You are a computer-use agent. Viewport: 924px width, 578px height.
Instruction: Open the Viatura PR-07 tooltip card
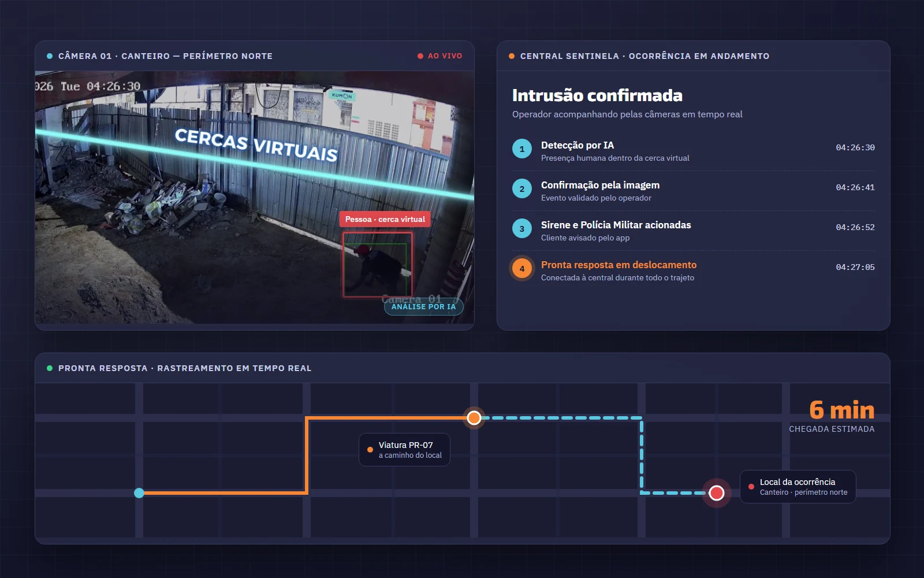pos(404,450)
